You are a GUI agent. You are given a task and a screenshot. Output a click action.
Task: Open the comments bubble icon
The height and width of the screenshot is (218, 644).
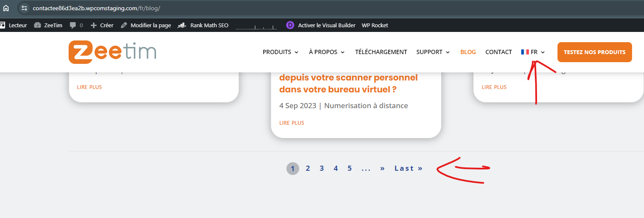coord(73,25)
